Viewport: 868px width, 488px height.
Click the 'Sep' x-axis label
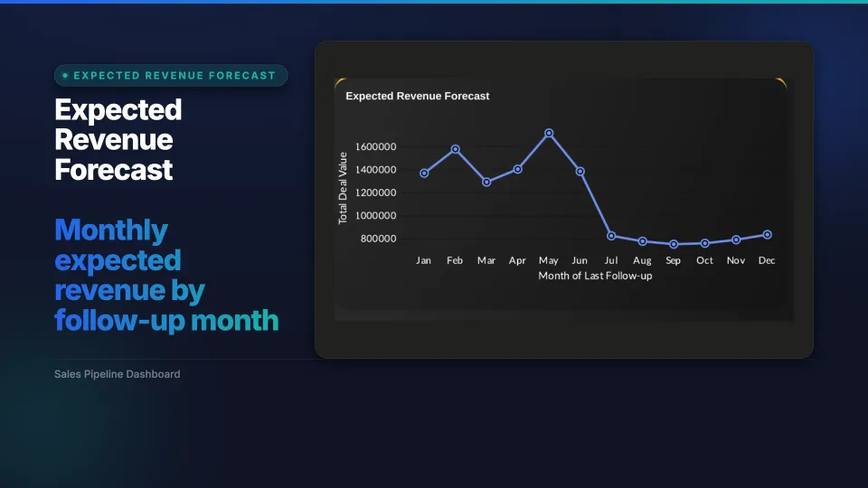[673, 260]
